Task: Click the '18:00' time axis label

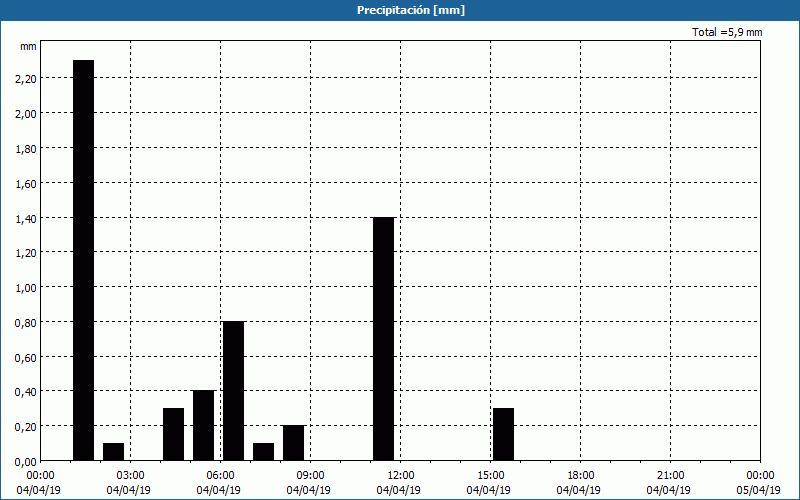Action: 581,476
